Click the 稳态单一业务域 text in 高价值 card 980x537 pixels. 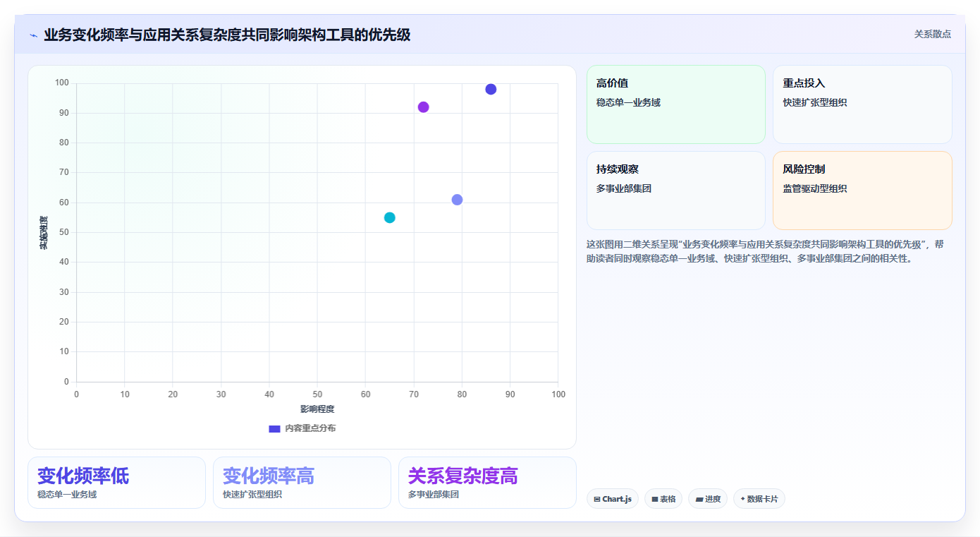point(628,102)
